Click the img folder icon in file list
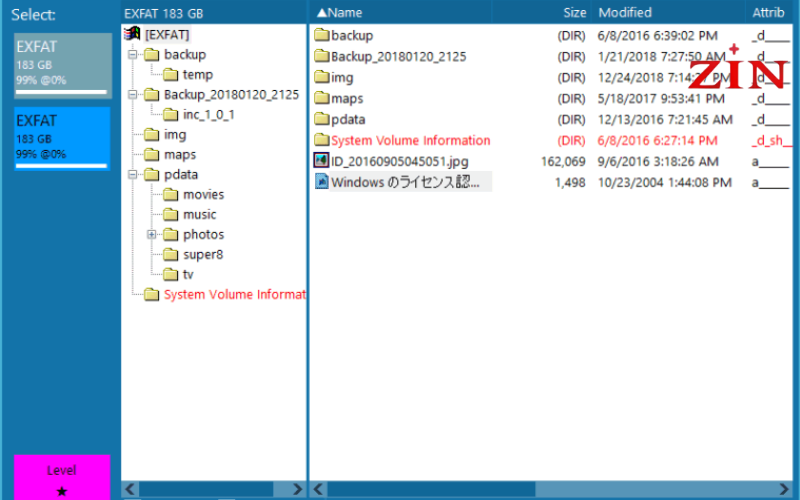The width and height of the screenshot is (800, 500). tap(321, 77)
